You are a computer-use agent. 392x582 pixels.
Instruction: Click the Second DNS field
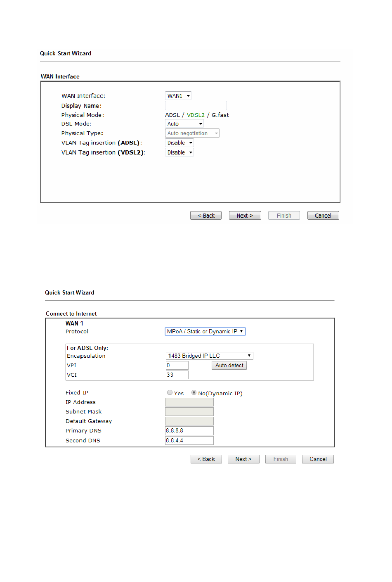tap(189, 440)
